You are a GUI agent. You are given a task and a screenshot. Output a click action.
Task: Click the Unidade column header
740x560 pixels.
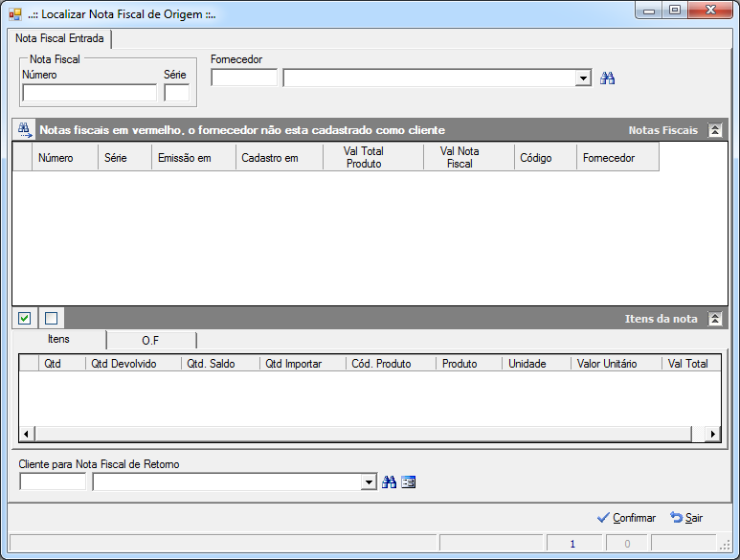537,363
